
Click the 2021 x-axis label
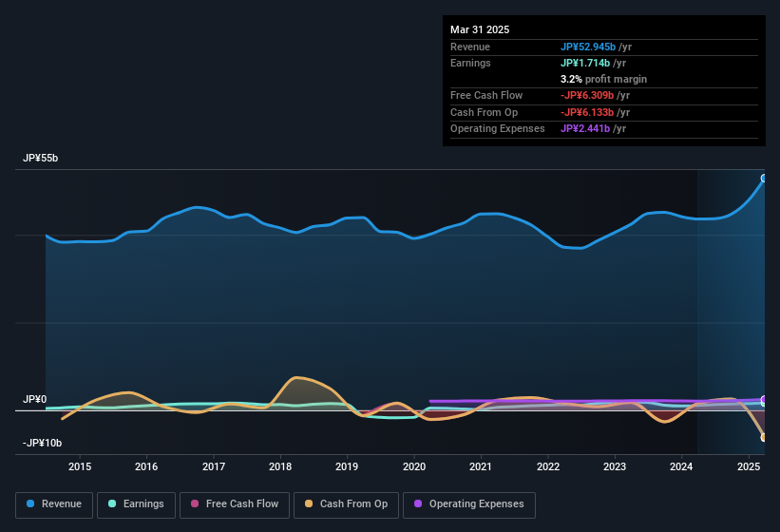coord(481,466)
